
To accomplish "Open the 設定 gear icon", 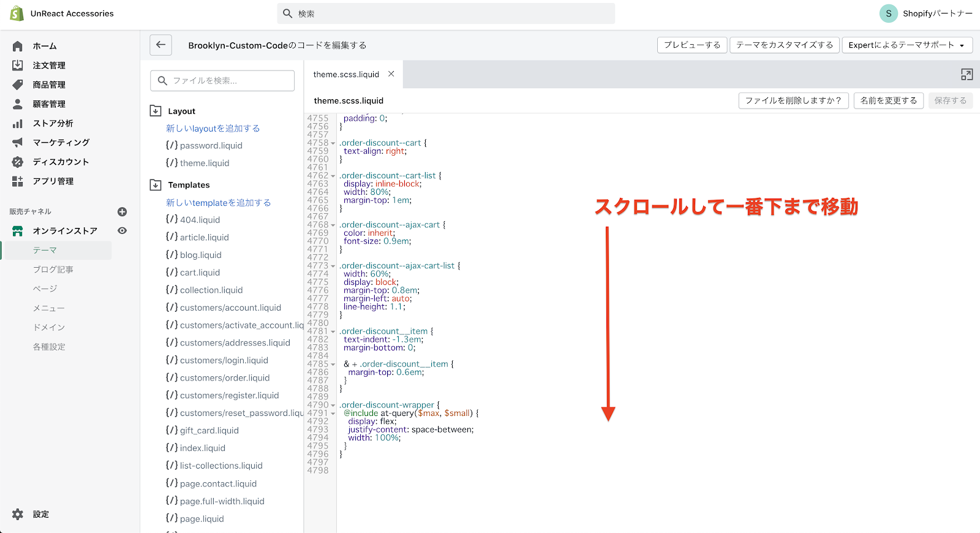I will (18, 514).
